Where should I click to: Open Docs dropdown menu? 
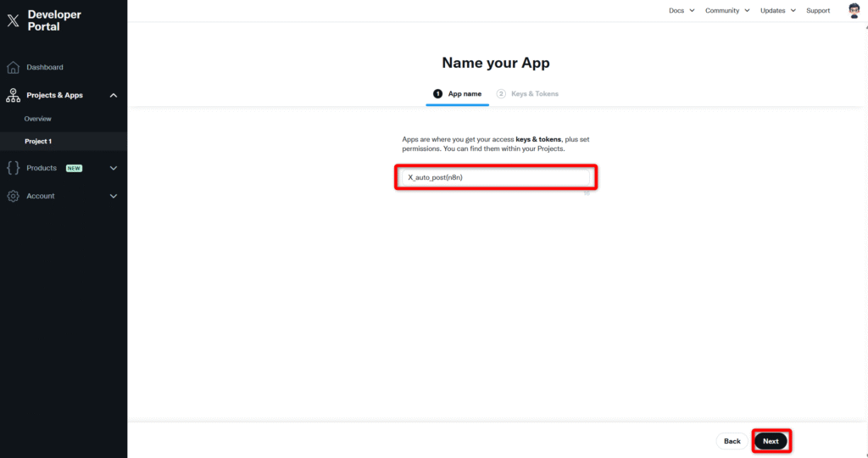(682, 10)
